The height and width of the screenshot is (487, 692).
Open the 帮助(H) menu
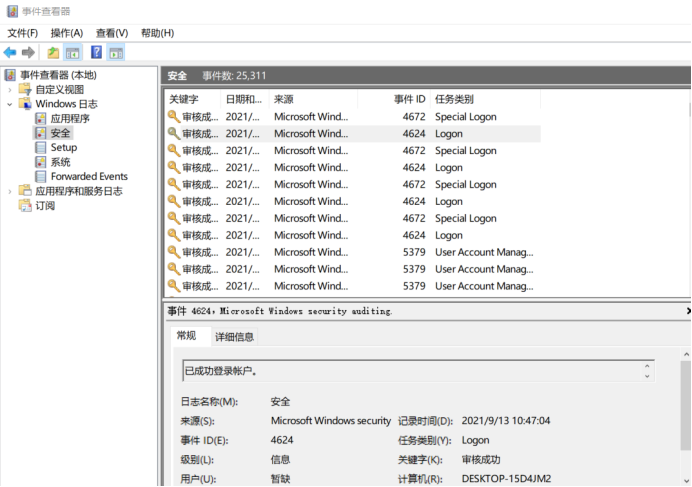click(157, 33)
